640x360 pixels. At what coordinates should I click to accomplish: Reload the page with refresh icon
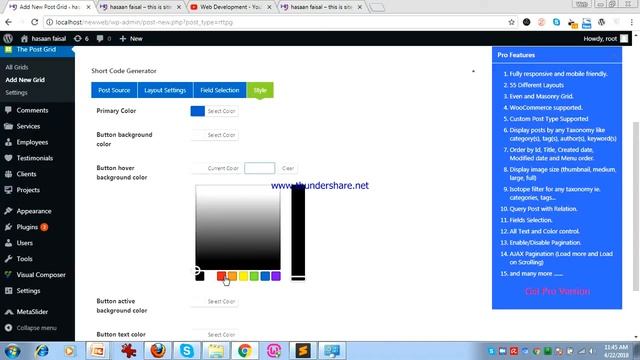tap(35, 22)
